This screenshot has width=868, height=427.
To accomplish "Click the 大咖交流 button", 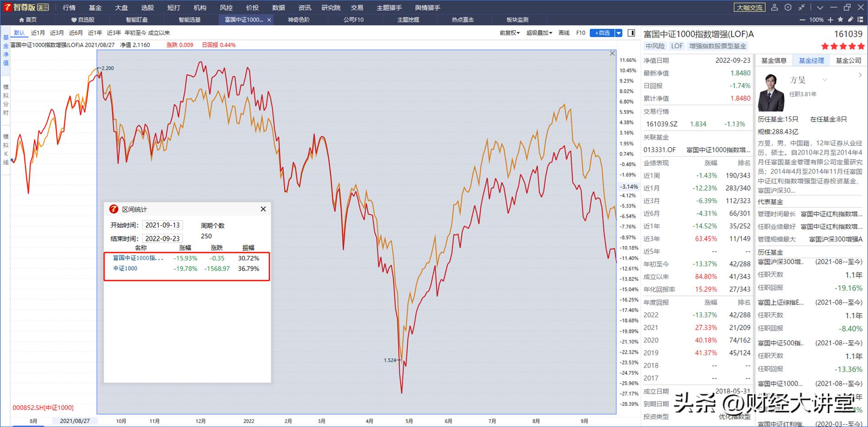I will pos(749,7).
